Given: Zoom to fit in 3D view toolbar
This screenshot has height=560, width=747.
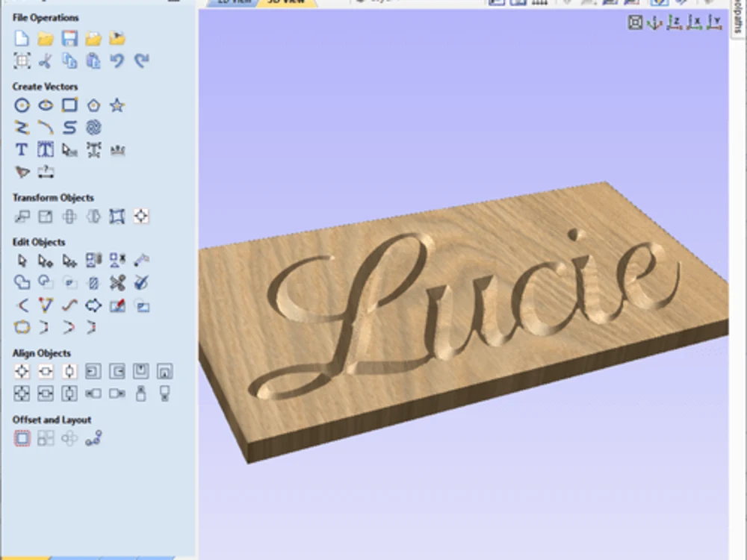Looking at the screenshot, I should pyautogui.click(x=635, y=22).
